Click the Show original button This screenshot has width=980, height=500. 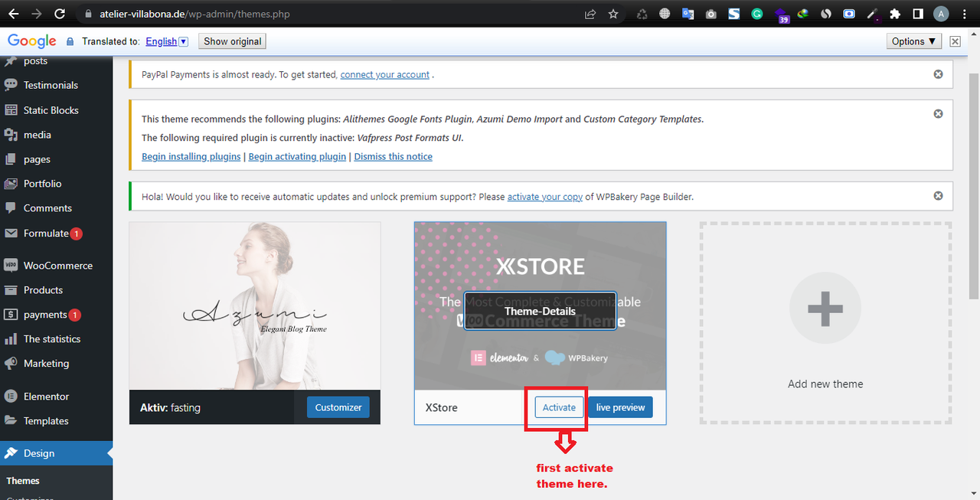tap(232, 41)
